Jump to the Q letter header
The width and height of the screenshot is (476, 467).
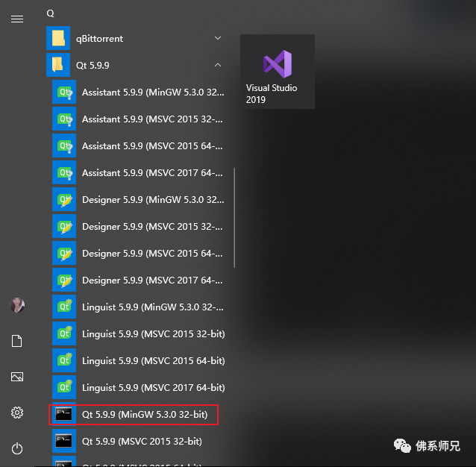(x=51, y=13)
